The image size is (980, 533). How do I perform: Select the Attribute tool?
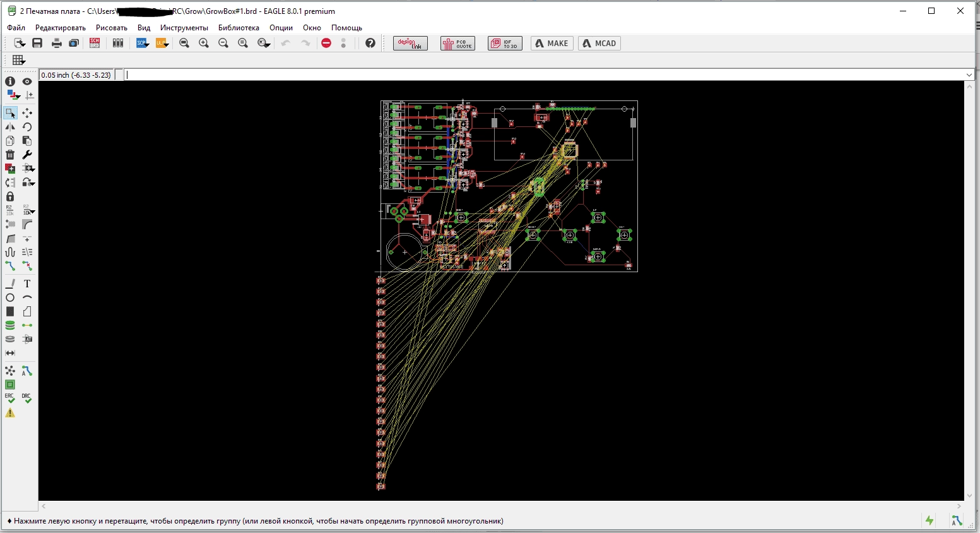click(x=27, y=339)
